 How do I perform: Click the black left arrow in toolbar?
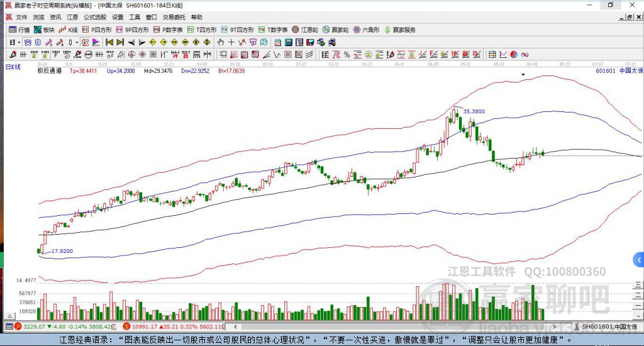(x=131, y=42)
